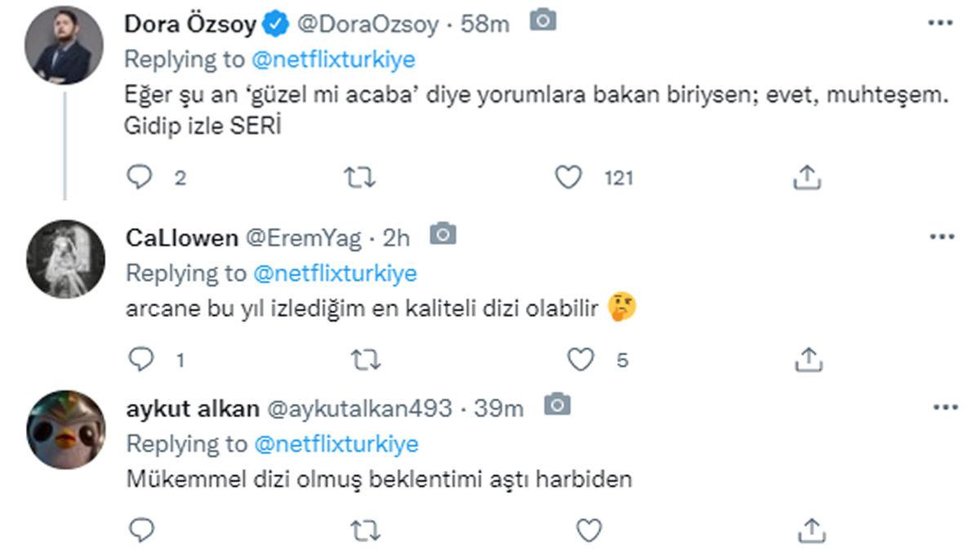Open more options on CaLlowen's tweet
This screenshot has height=551, width=980.
[942, 237]
